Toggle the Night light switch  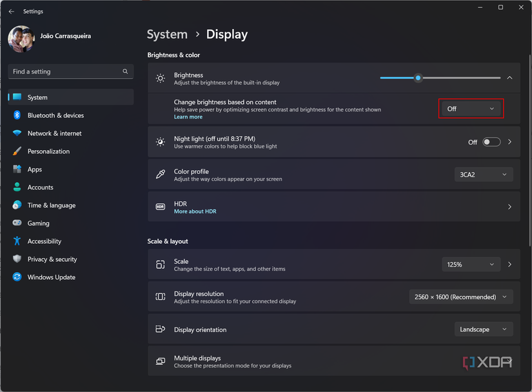point(491,142)
